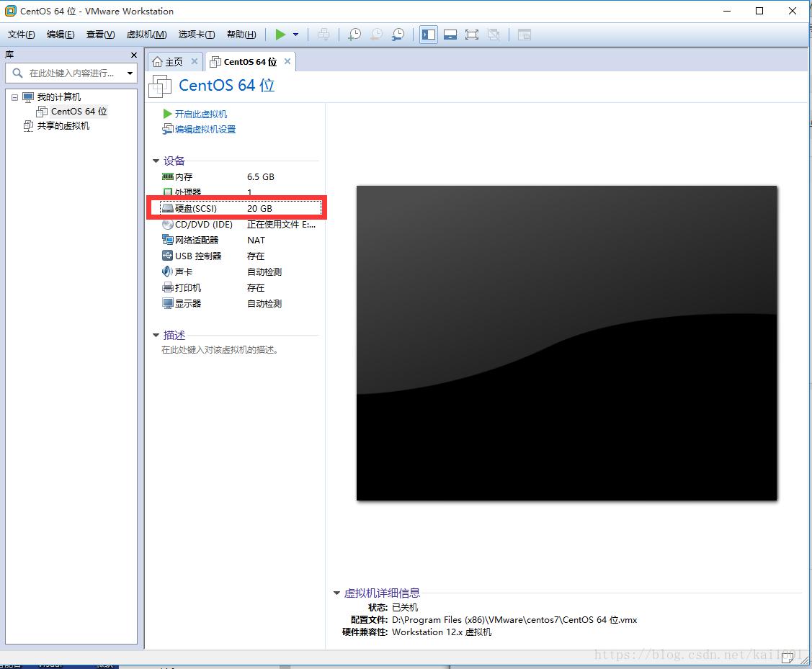Click the network icon beside 网络适配器

point(167,240)
